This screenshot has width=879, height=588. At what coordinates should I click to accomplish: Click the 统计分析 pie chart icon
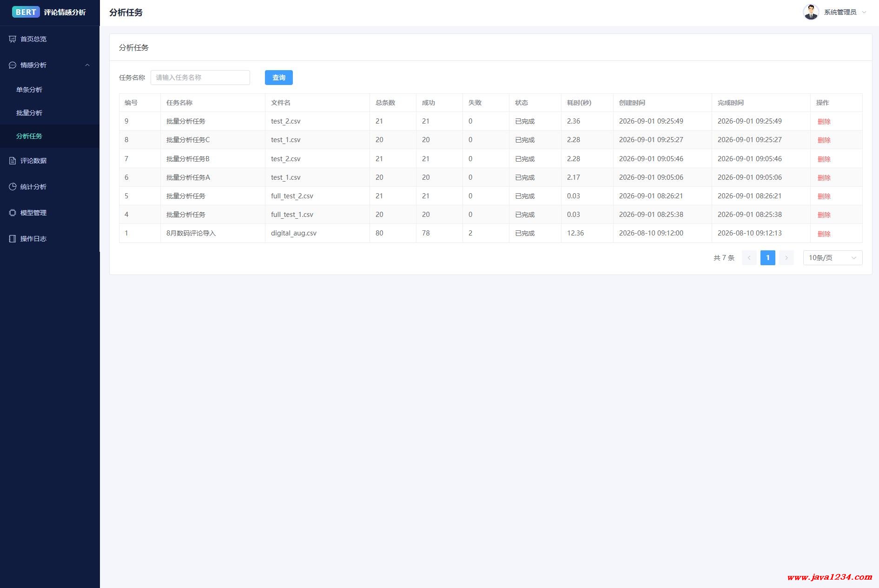(x=13, y=187)
